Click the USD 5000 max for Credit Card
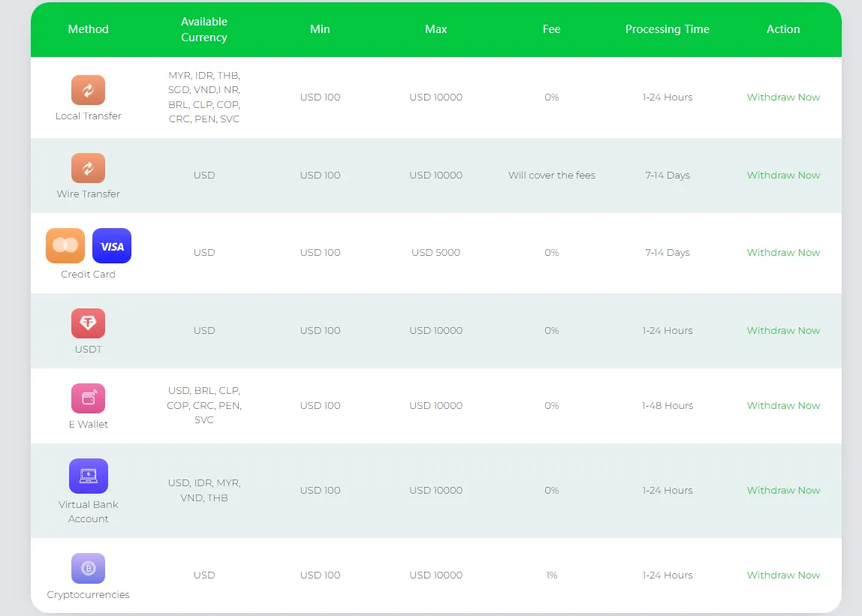This screenshot has height=616, width=862. click(x=436, y=253)
